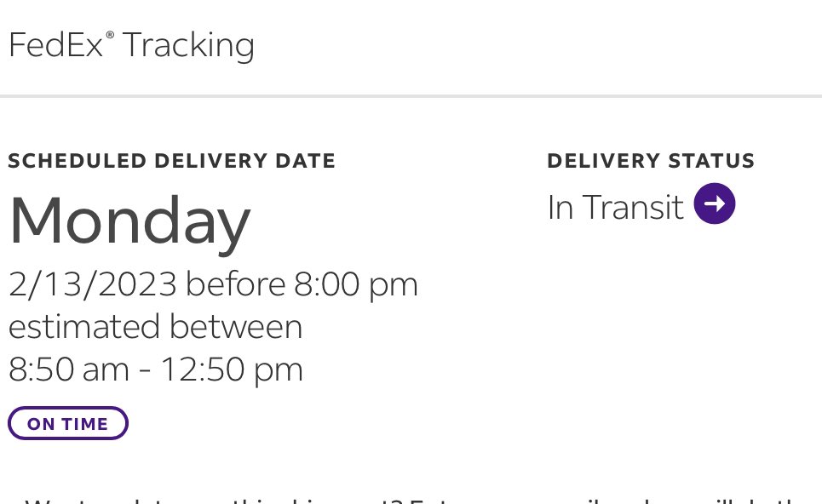
Task: Click the estimated between text line
Action: (156, 327)
